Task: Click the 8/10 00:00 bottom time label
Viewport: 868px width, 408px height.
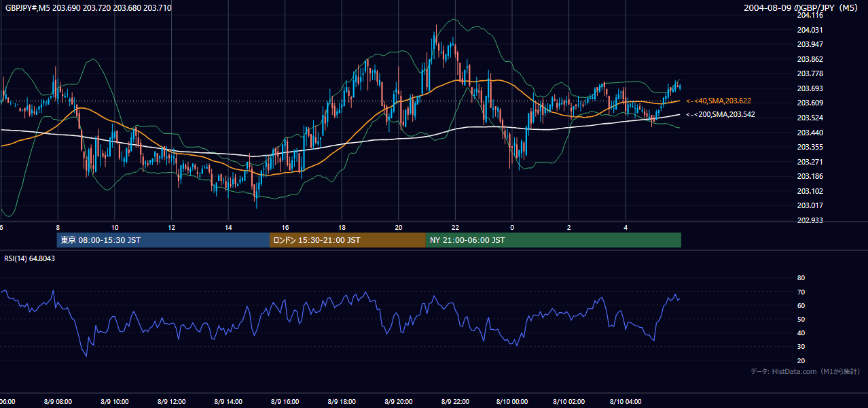Action: click(x=512, y=402)
